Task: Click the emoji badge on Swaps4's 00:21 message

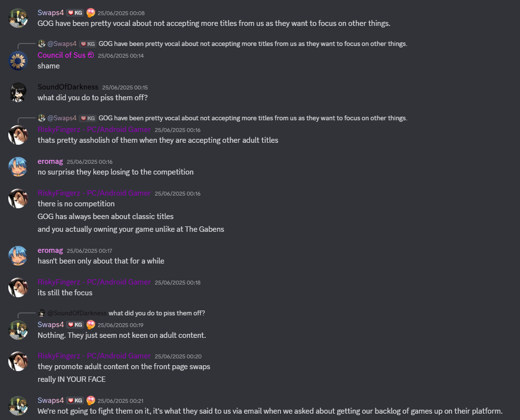Action: coord(90,400)
